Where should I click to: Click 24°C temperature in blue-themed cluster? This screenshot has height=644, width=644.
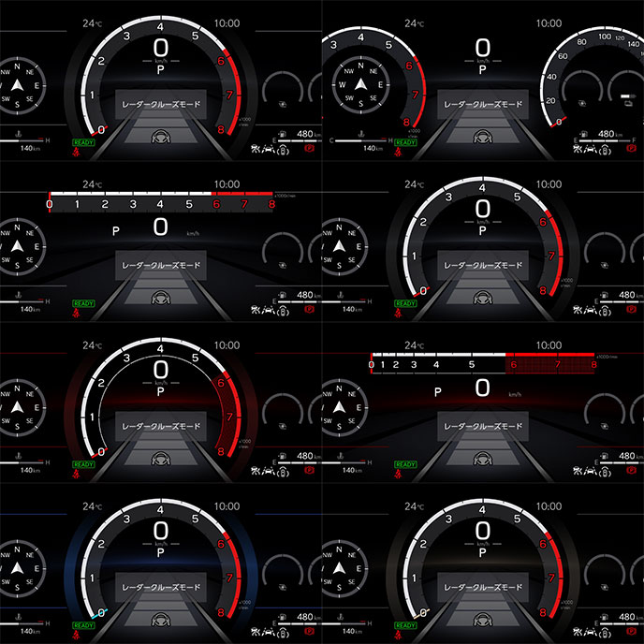point(92,506)
